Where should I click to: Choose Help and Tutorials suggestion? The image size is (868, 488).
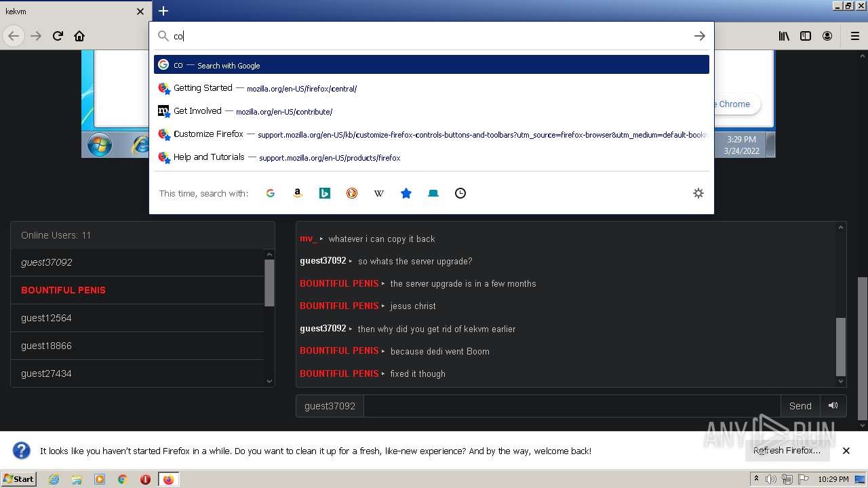click(x=431, y=157)
